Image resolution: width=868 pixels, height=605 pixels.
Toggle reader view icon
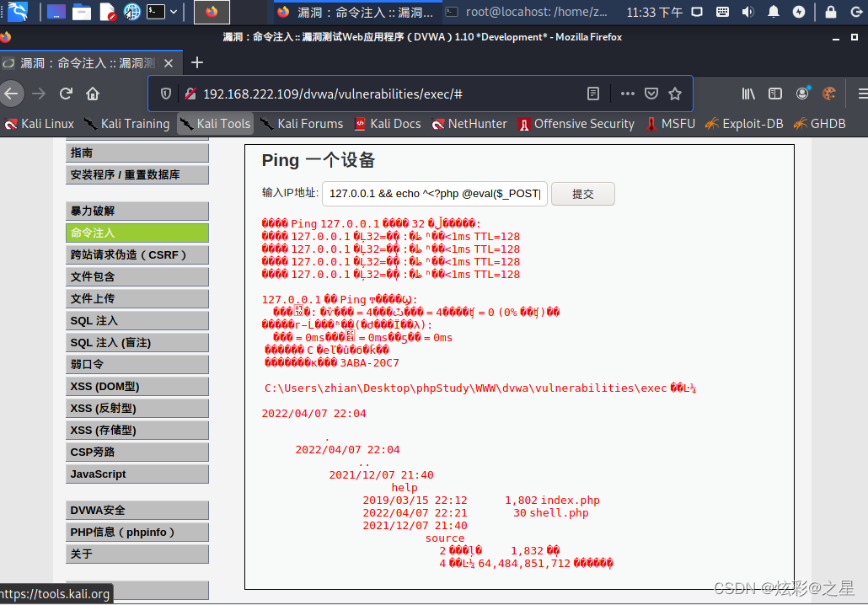point(593,94)
